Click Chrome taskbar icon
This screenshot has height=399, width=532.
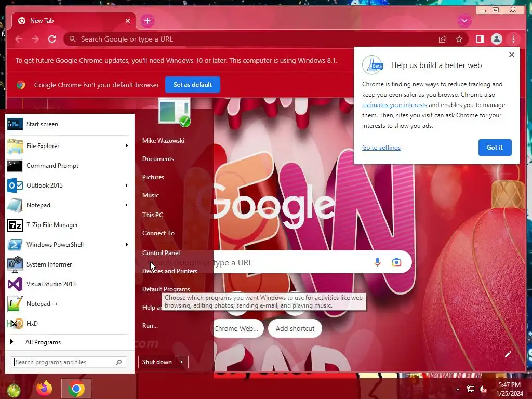coord(76,389)
